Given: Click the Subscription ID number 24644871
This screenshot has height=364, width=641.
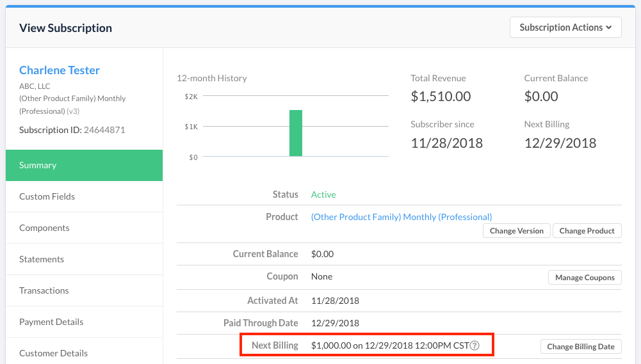Looking at the screenshot, I should tap(104, 130).
